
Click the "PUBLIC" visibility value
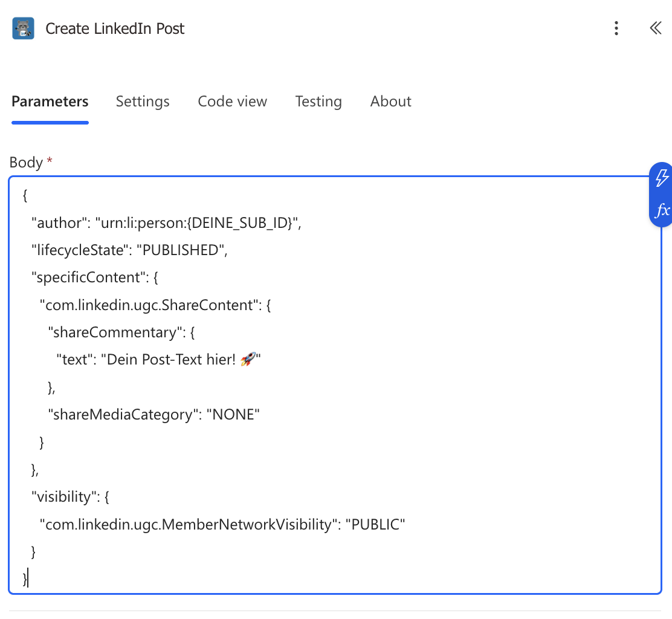point(375,524)
